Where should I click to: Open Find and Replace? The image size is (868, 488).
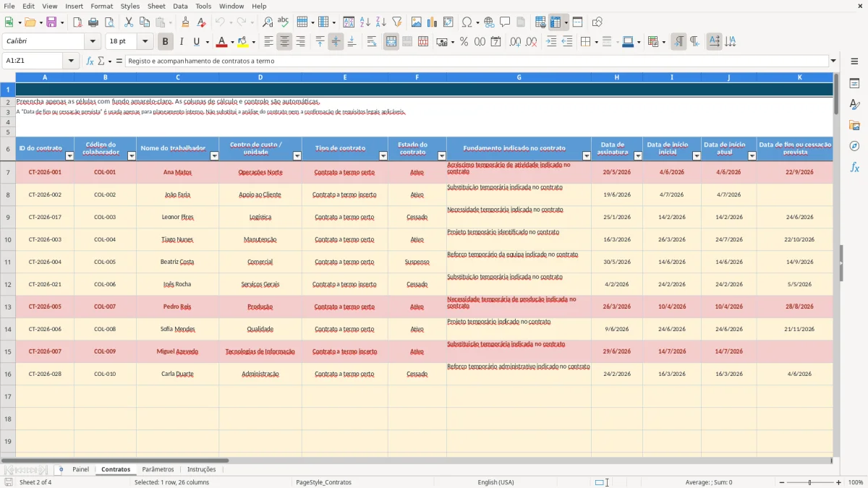point(268,22)
